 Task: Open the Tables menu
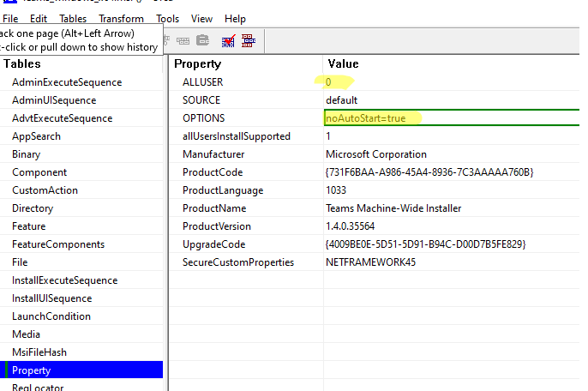point(73,18)
